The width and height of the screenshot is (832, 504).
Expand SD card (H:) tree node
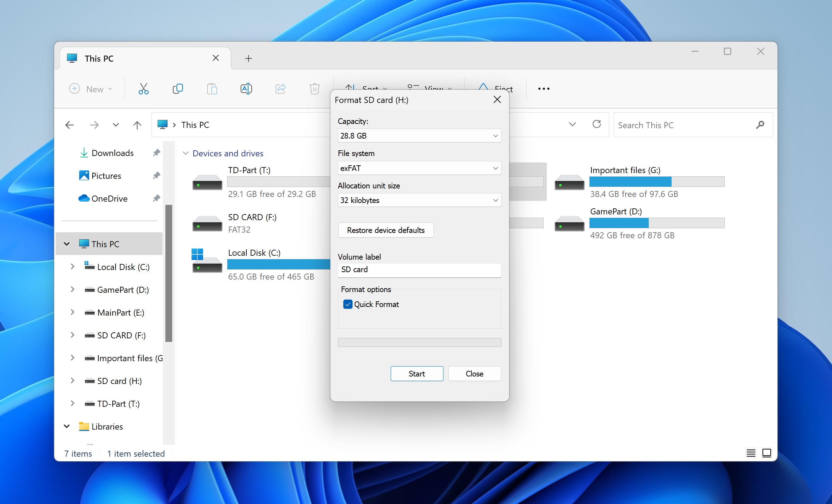tap(72, 380)
